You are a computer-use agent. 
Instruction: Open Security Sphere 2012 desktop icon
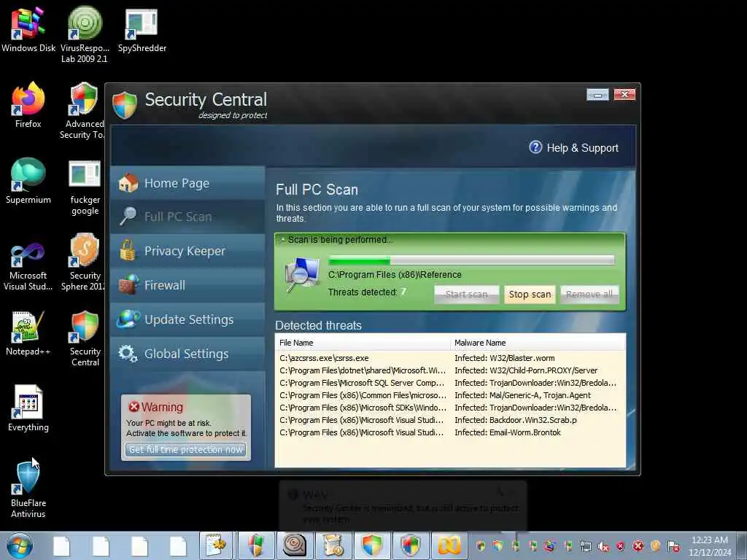pyautogui.click(x=83, y=262)
